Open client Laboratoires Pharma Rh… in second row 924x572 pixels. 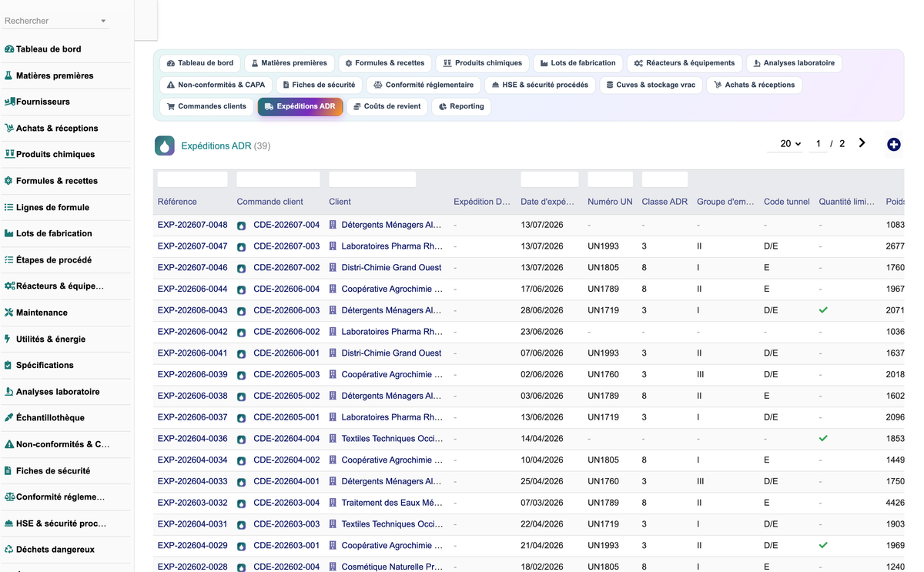pos(392,246)
